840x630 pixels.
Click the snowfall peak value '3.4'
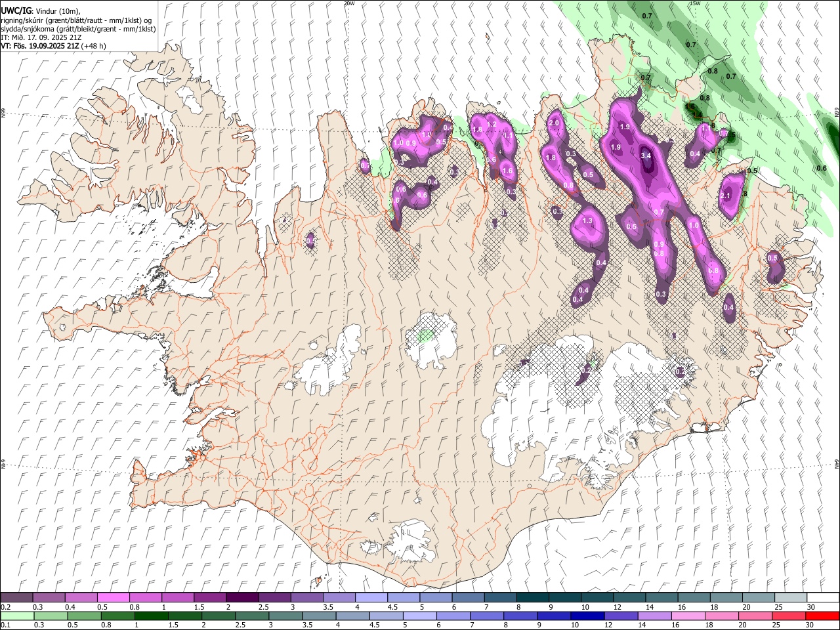646,156
